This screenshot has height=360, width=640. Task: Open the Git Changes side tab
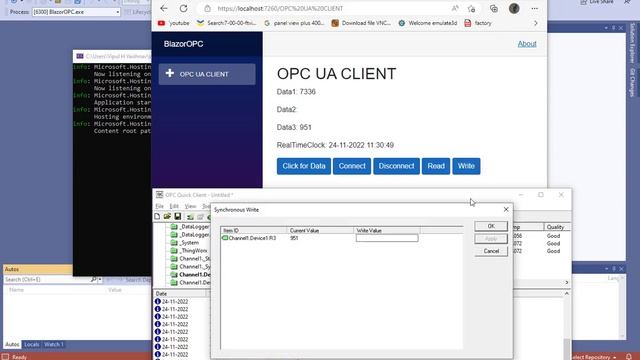tap(632, 82)
